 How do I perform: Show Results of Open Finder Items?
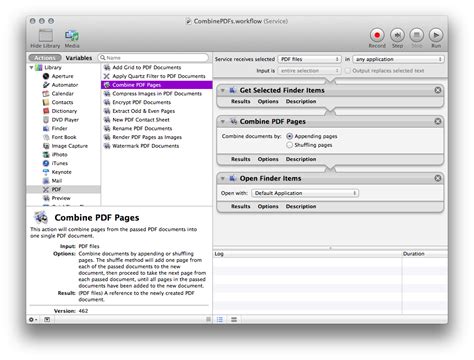coord(240,206)
